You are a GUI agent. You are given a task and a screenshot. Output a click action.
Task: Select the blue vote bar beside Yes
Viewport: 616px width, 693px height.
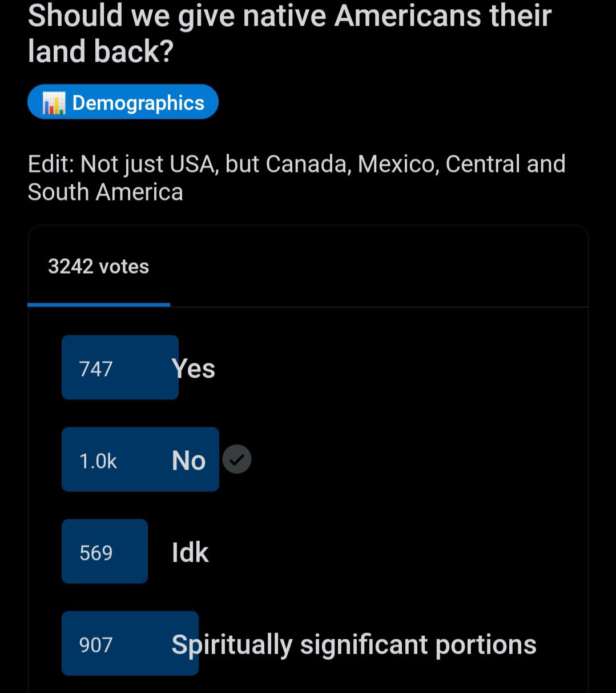click(x=120, y=367)
